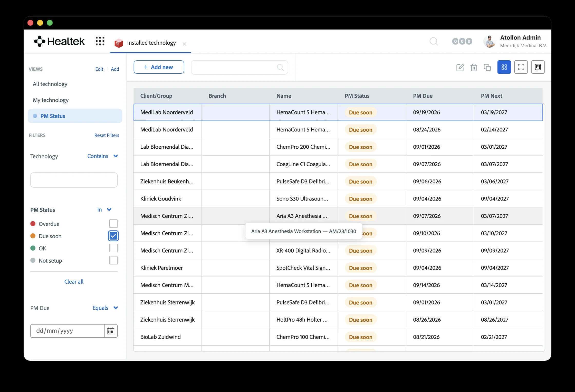
Task: Sort by Name column header
Action: point(284,96)
